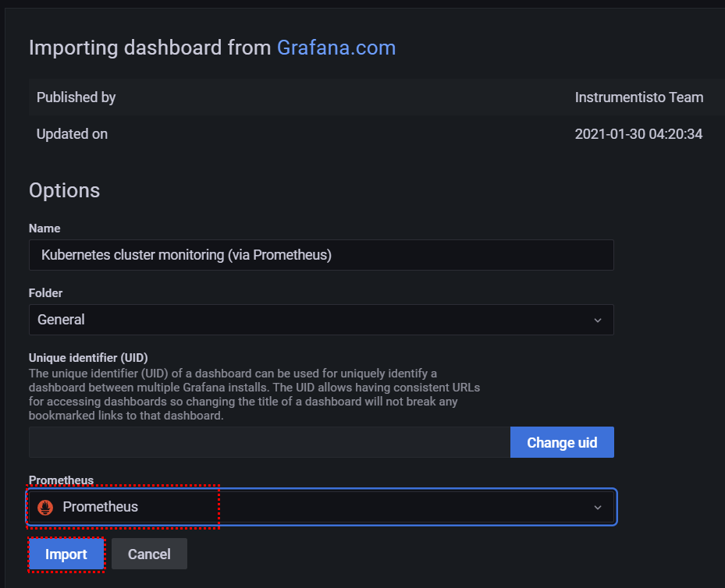The width and height of the screenshot is (725, 588).
Task: Click the Updated on label
Action: [x=72, y=134]
